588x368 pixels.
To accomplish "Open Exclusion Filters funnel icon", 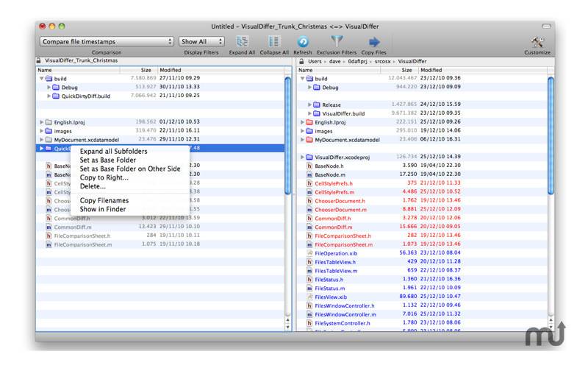I will tap(337, 41).
